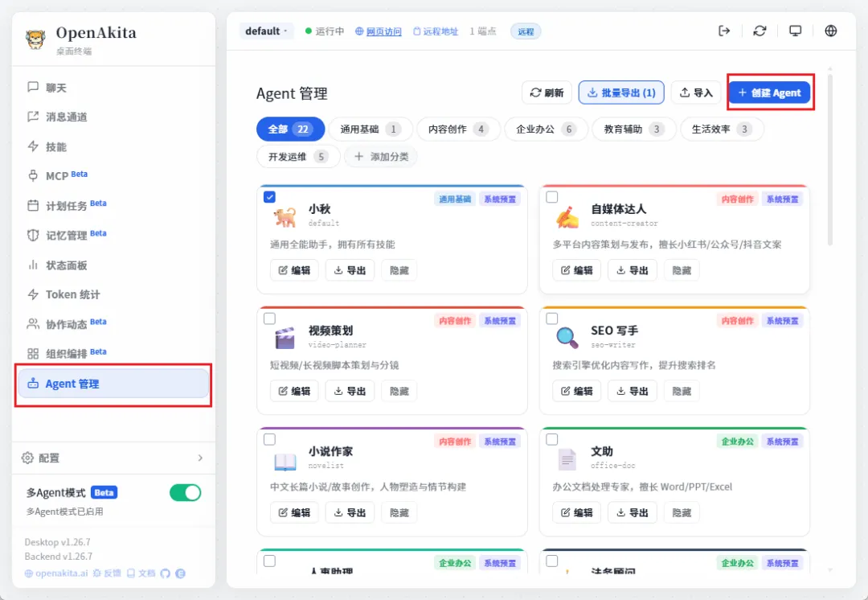The height and width of the screenshot is (600, 868).
Task: Filter by 生活效率 category
Action: (722, 129)
